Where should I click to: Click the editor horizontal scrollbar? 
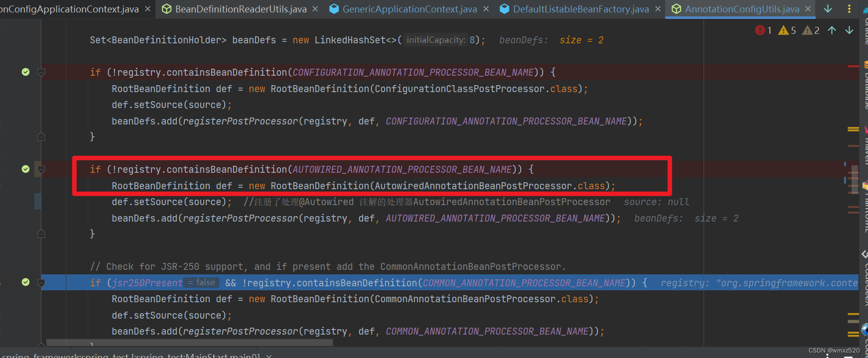click(189, 343)
